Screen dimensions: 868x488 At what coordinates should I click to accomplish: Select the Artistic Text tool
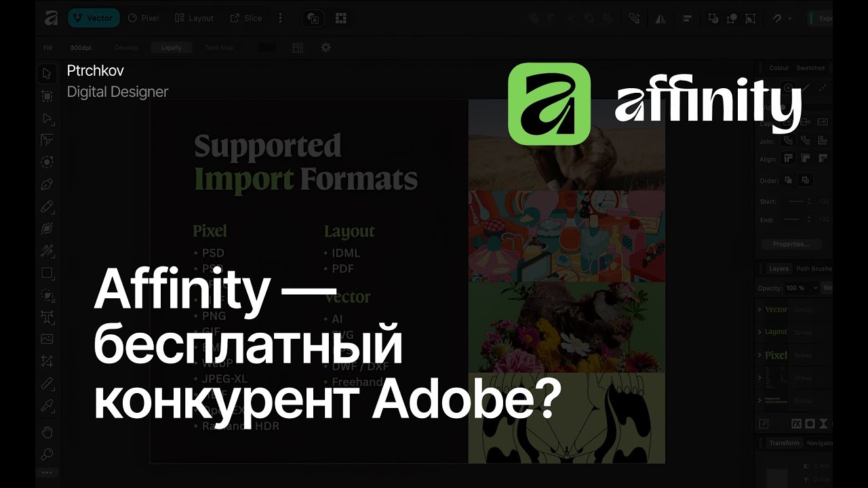point(47,317)
